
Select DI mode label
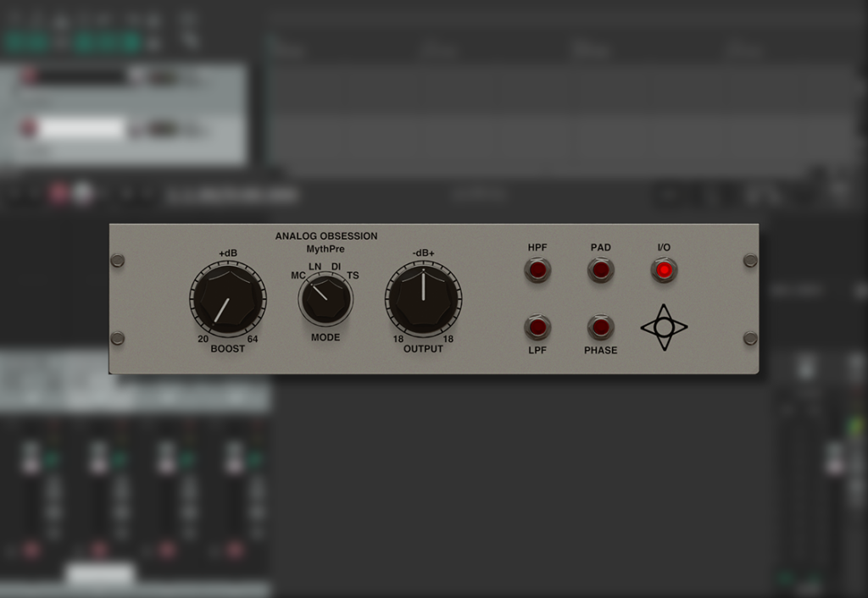[x=336, y=266]
